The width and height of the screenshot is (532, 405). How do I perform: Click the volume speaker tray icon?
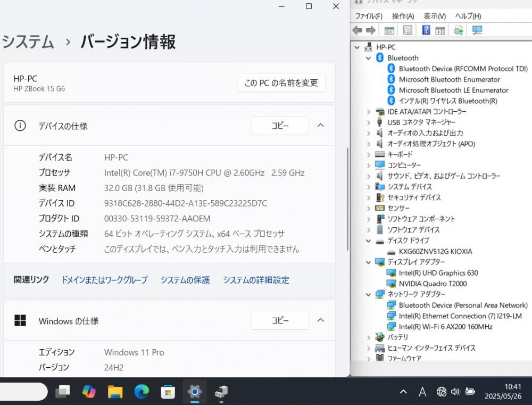(455, 392)
